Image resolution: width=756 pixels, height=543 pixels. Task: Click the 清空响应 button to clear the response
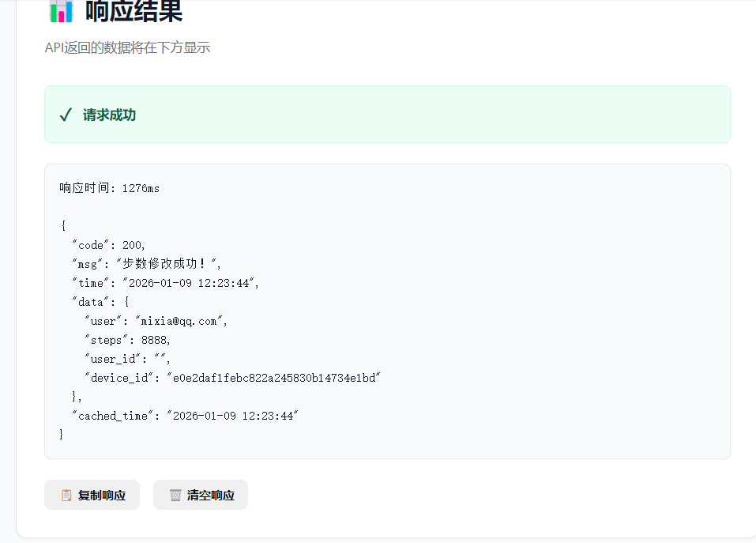point(200,494)
